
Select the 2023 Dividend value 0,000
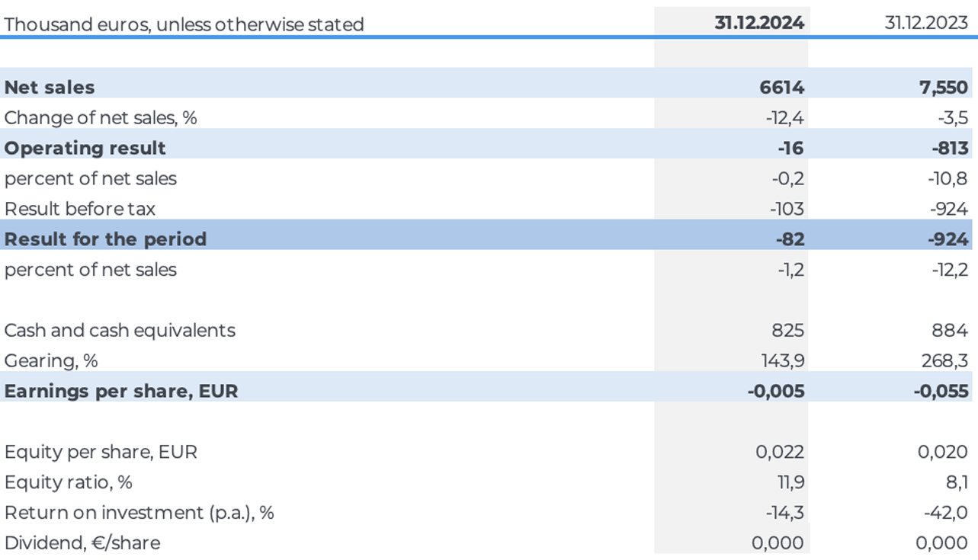point(944,543)
